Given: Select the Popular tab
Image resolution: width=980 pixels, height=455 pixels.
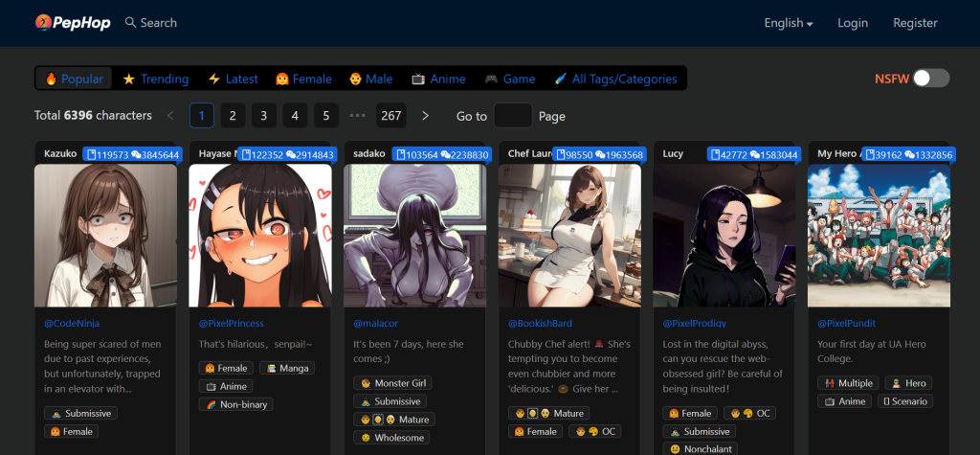Looking at the screenshot, I should click(x=74, y=79).
